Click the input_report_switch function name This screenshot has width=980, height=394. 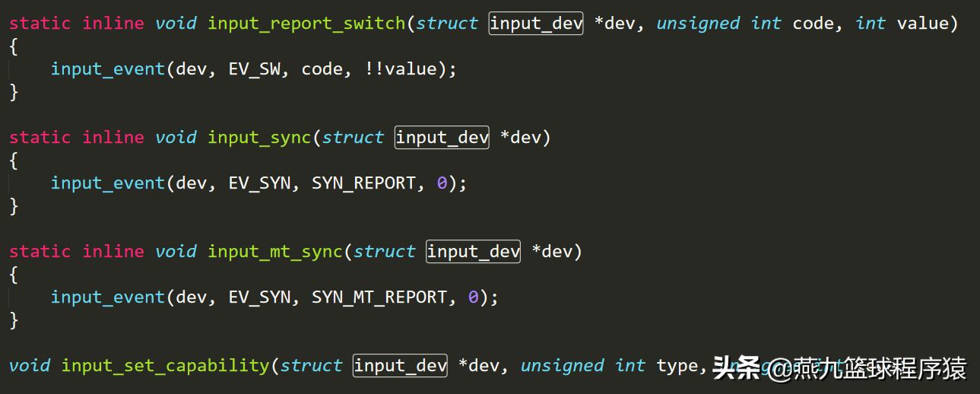tap(306, 24)
